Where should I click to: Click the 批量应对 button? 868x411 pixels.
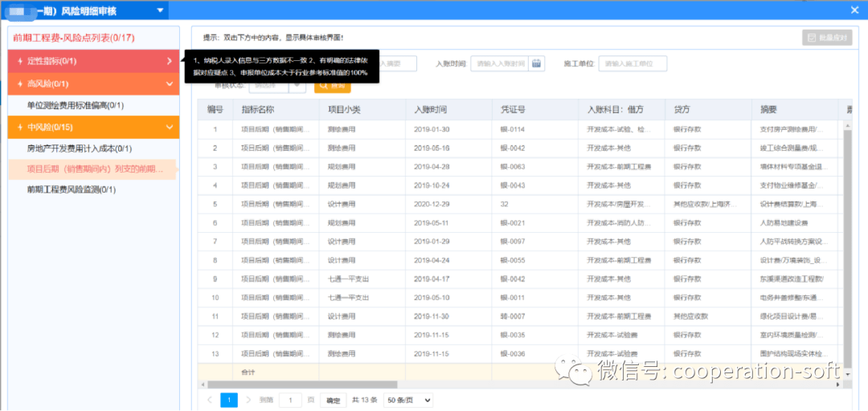click(827, 39)
